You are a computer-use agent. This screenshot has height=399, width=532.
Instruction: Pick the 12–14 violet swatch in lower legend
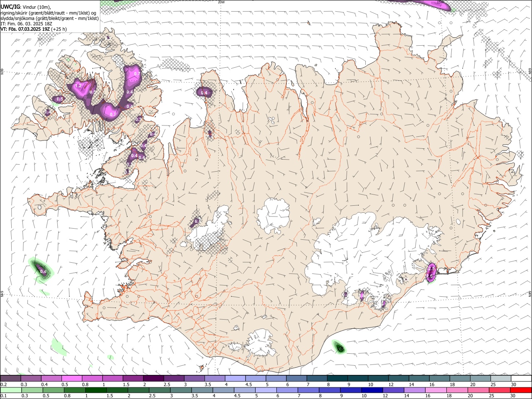(393, 390)
